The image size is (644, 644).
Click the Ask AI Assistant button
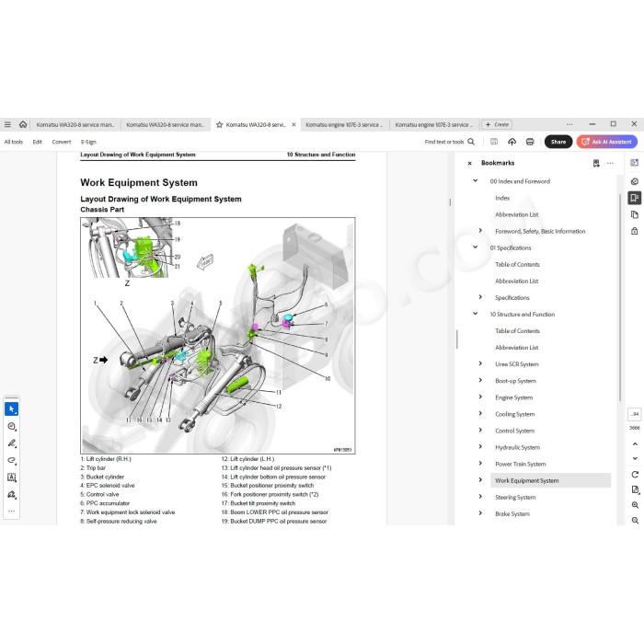pyautogui.click(x=607, y=142)
